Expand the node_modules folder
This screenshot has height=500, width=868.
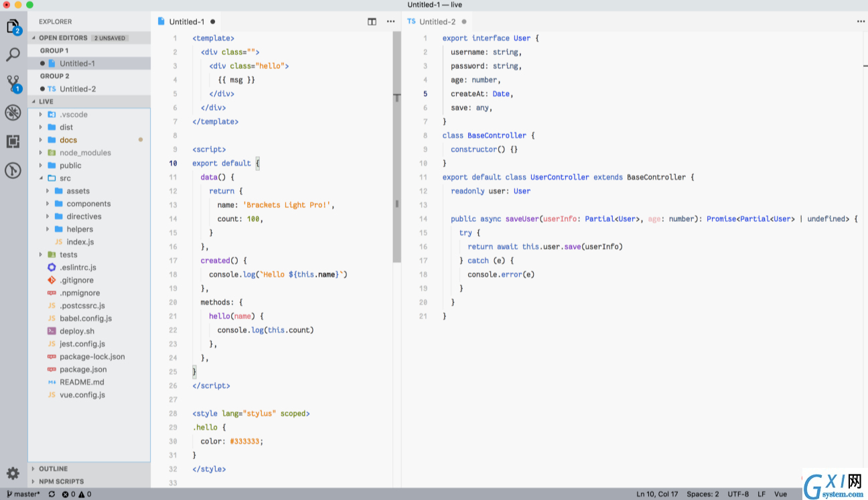(x=41, y=153)
